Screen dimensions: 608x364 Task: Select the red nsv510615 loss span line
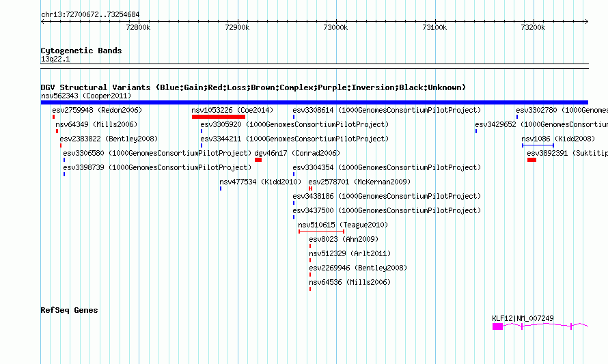[x=322, y=232]
